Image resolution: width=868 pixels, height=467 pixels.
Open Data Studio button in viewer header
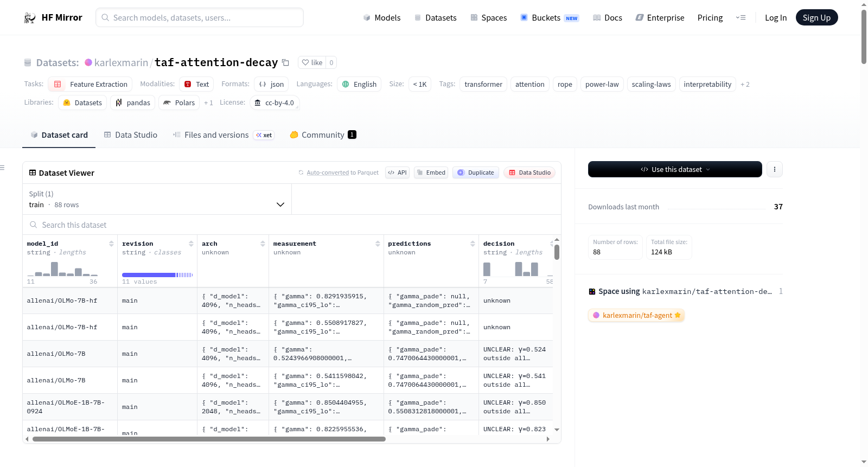pyautogui.click(x=529, y=172)
